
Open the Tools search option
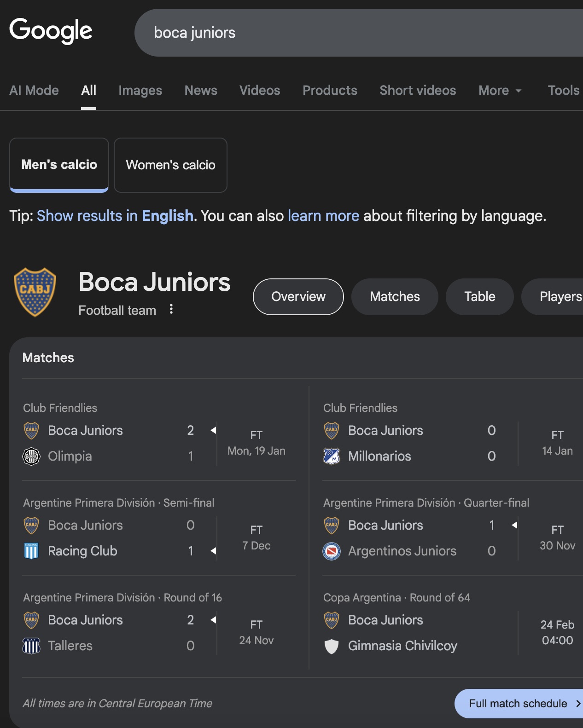[563, 91]
